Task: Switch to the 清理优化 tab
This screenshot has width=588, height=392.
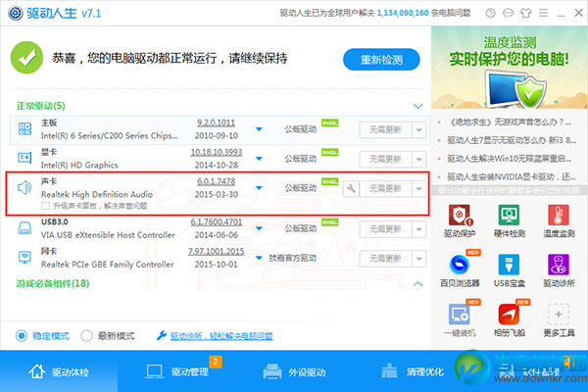Action: point(413,371)
